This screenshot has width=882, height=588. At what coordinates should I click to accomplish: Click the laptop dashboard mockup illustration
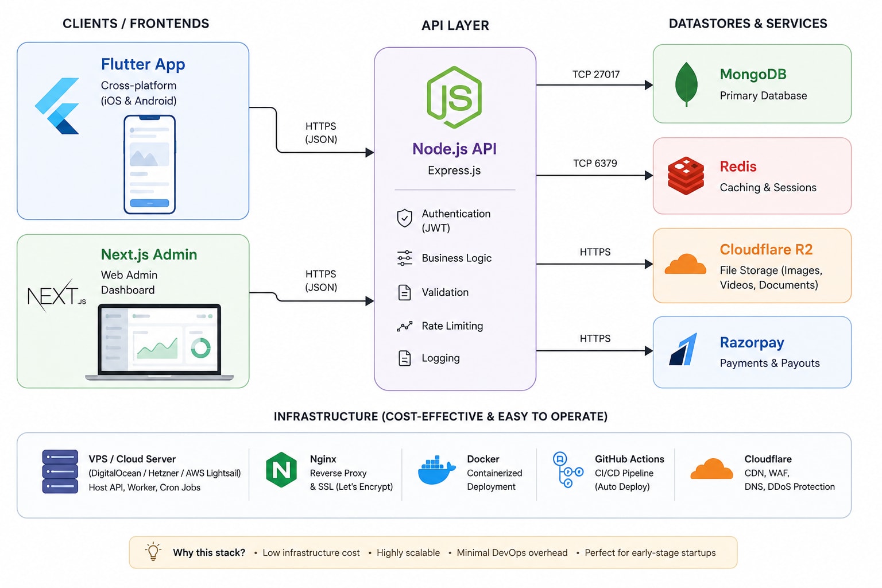(160, 342)
